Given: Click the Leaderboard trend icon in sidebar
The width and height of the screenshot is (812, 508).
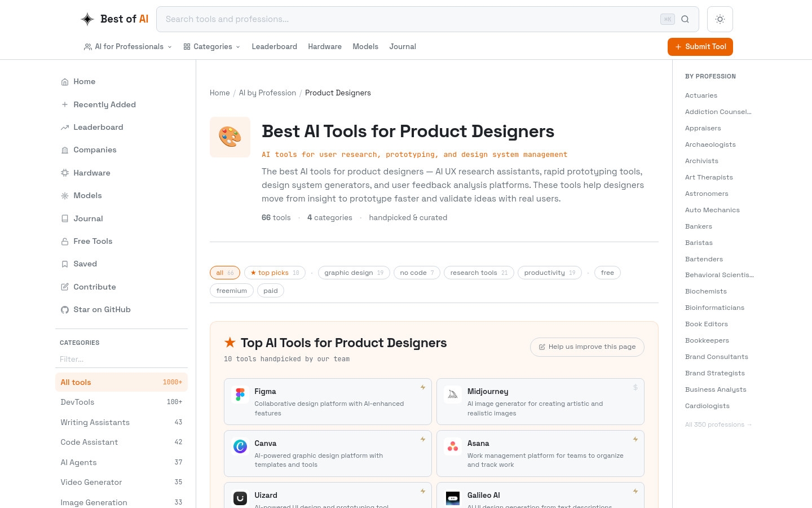Looking at the screenshot, I should point(65,128).
